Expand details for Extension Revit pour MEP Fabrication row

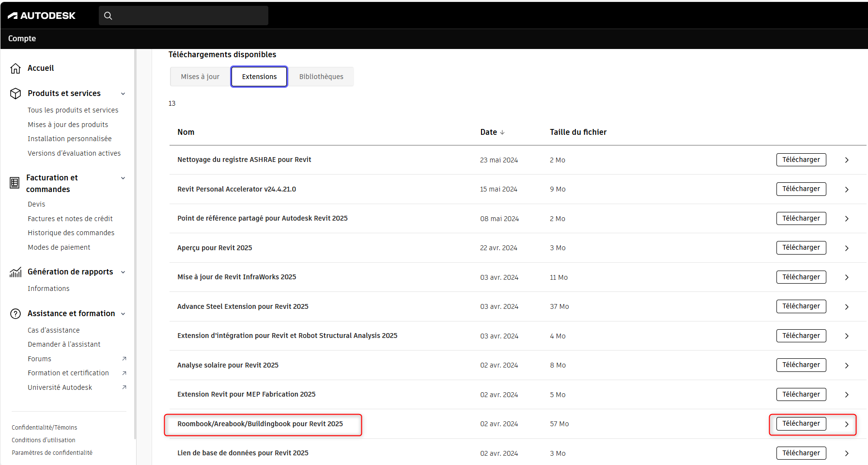847,395
